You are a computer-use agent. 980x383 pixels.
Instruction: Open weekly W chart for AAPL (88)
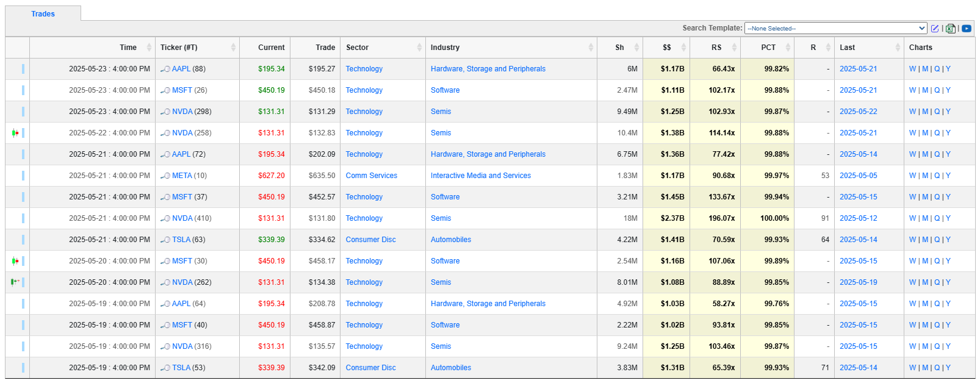pos(912,69)
